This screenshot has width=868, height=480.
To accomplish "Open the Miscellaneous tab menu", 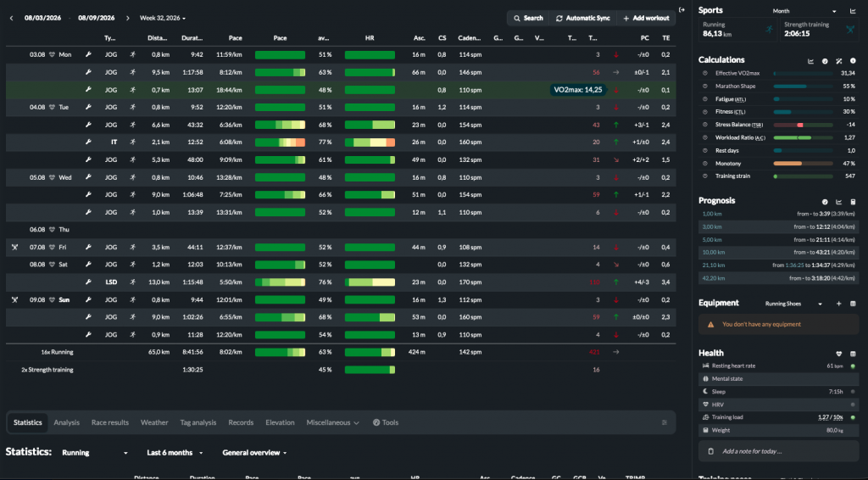I will coord(332,422).
